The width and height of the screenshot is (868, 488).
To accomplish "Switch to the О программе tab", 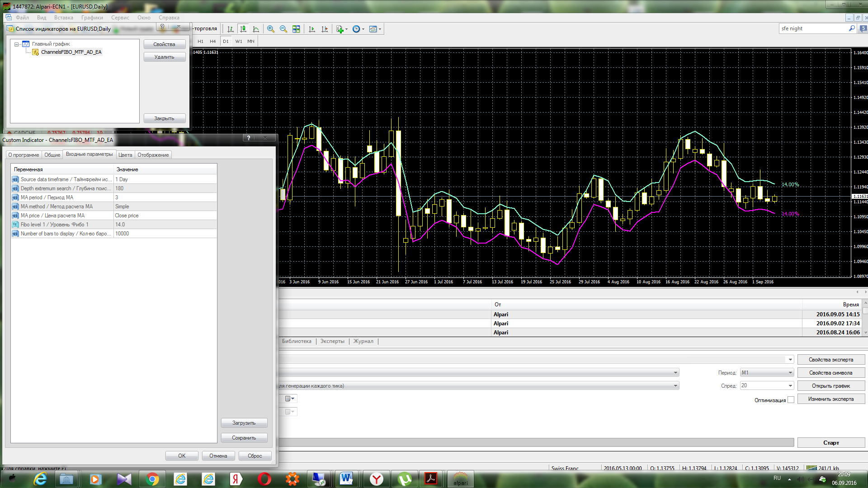I will coord(24,155).
